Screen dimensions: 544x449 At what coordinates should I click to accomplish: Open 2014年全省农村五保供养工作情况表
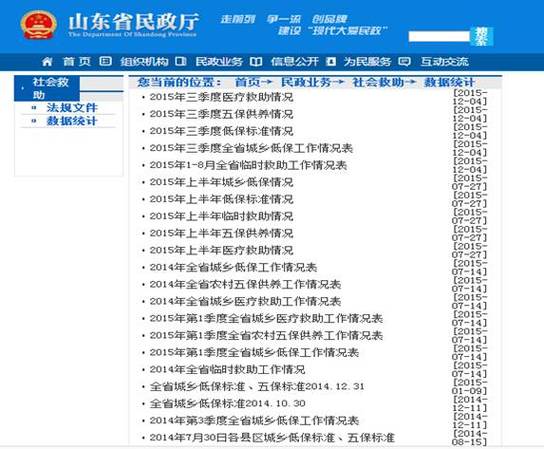point(245,284)
